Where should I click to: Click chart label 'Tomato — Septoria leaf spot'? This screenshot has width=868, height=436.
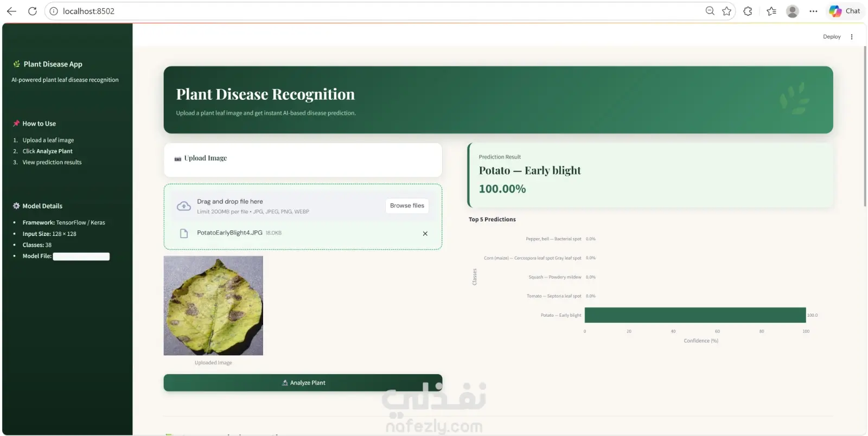click(554, 296)
